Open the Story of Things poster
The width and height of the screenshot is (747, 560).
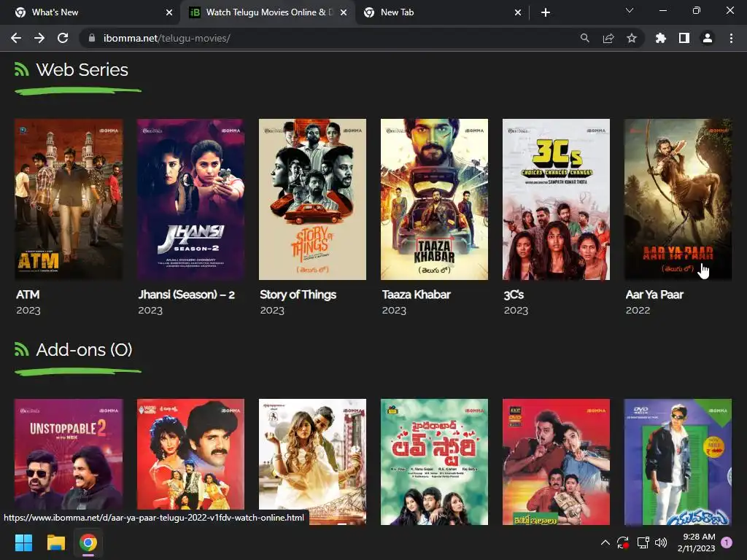tap(312, 199)
